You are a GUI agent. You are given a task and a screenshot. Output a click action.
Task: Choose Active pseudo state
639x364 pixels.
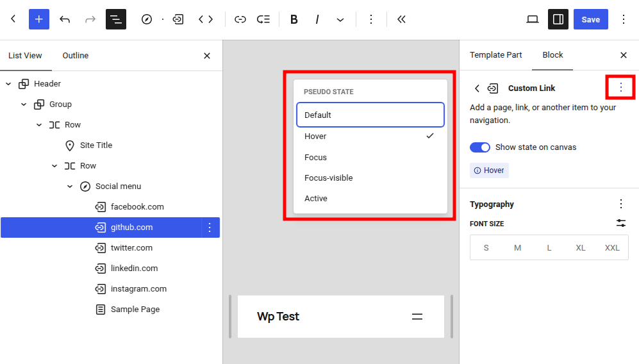(x=370, y=199)
